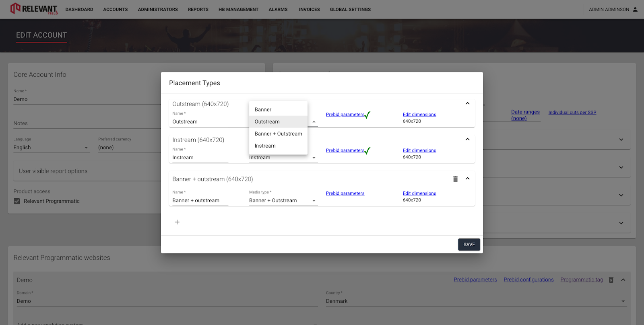The image size is (644, 325).
Task: Open Prebid parameters for the Instream placement
Action: (345, 150)
